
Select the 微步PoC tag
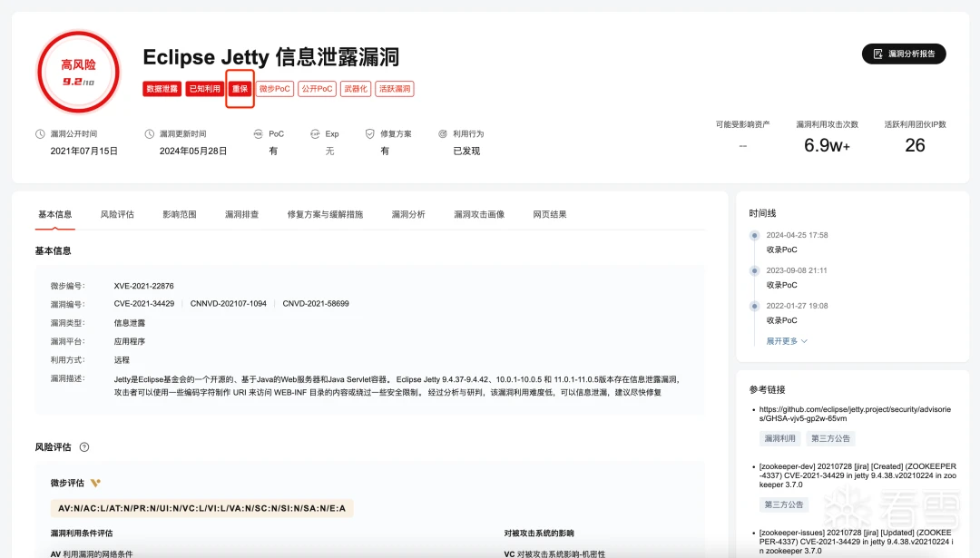[275, 89]
